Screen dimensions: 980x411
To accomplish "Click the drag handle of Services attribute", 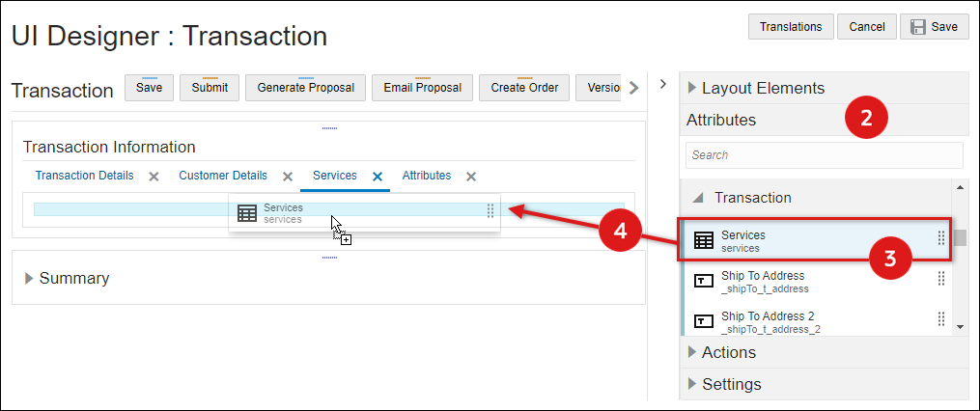I will 941,239.
